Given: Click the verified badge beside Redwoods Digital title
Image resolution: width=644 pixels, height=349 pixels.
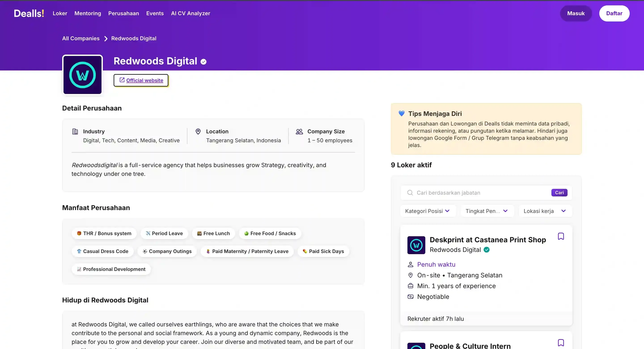Looking at the screenshot, I should point(203,62).
